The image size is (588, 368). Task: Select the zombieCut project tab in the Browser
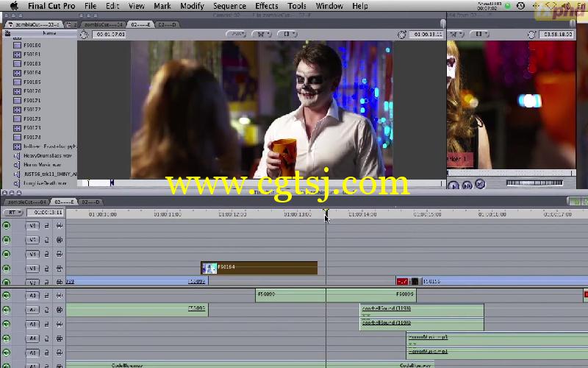[x=34, y=24]
